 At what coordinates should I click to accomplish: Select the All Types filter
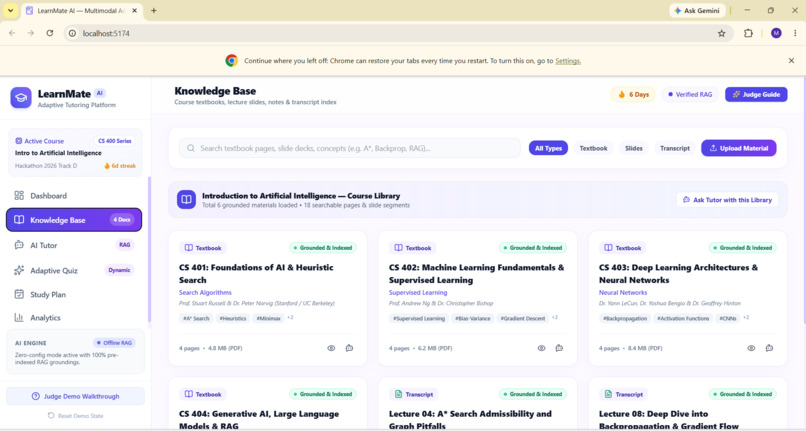[548, 148]
